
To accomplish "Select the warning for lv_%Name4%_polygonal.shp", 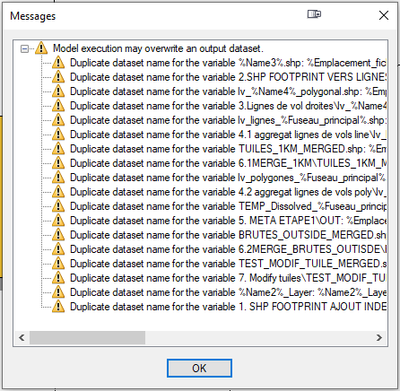I will (228, 91).
